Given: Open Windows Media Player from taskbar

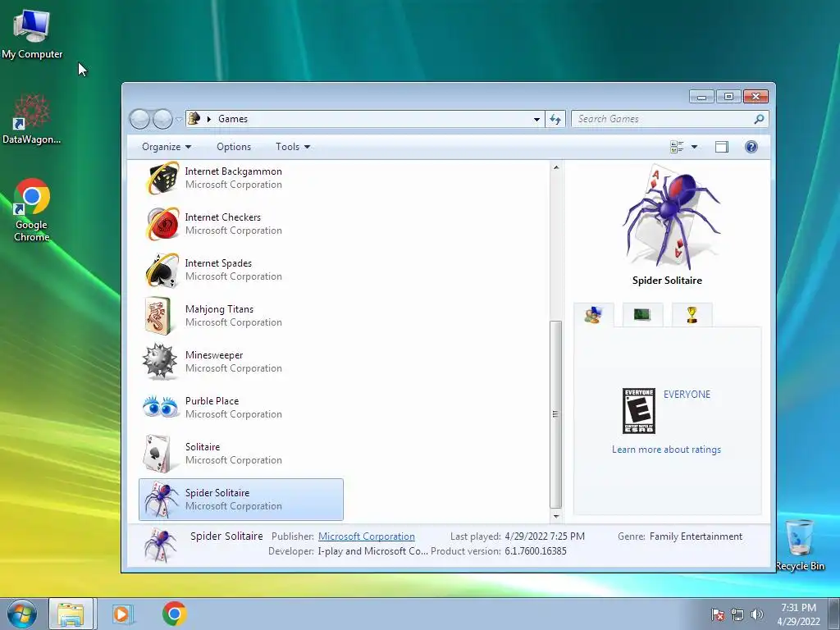Looking at the screenshot, I should [123, 614].
